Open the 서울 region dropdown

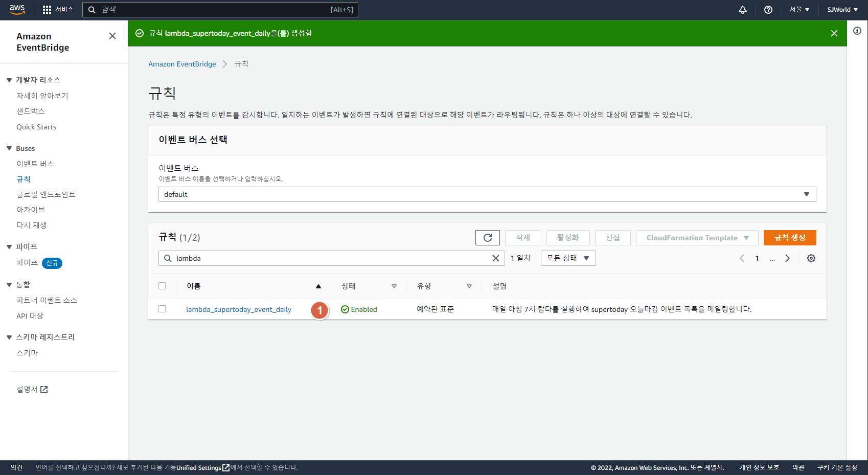pyautogui.click(x=800, y=10)
